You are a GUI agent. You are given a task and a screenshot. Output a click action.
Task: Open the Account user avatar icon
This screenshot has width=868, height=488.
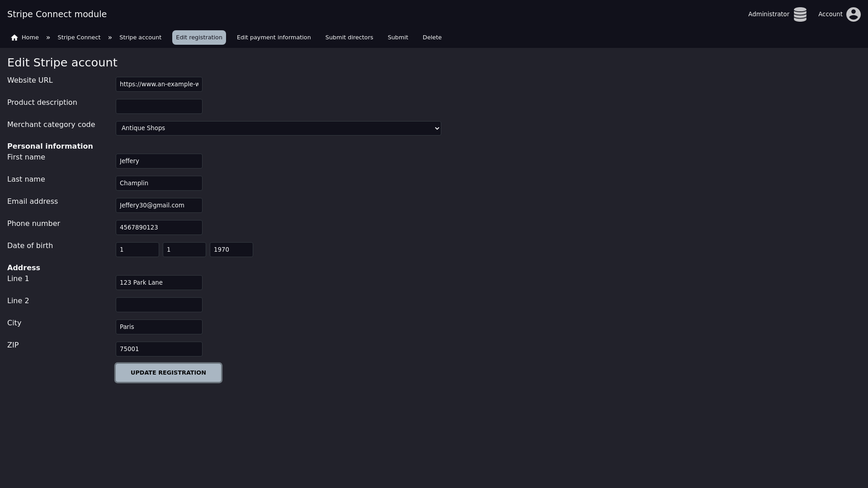click(853, 14)
